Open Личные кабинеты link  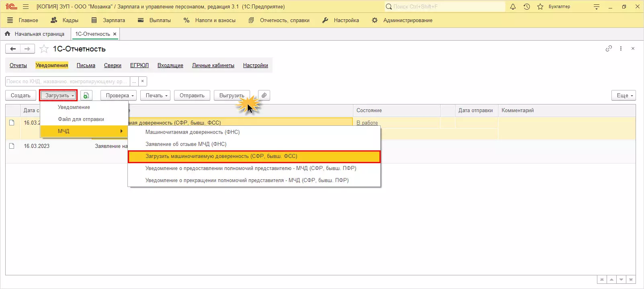(213, 65)
